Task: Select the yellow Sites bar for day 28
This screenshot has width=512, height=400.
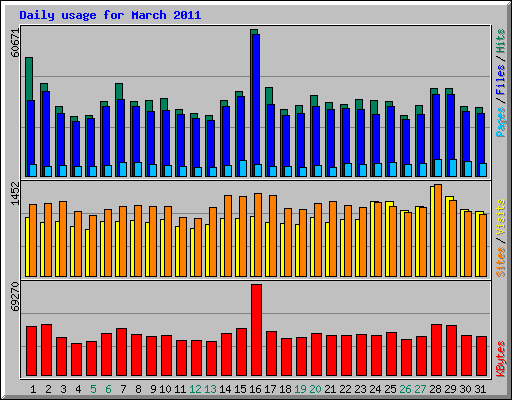Action: tap(432, 231)
